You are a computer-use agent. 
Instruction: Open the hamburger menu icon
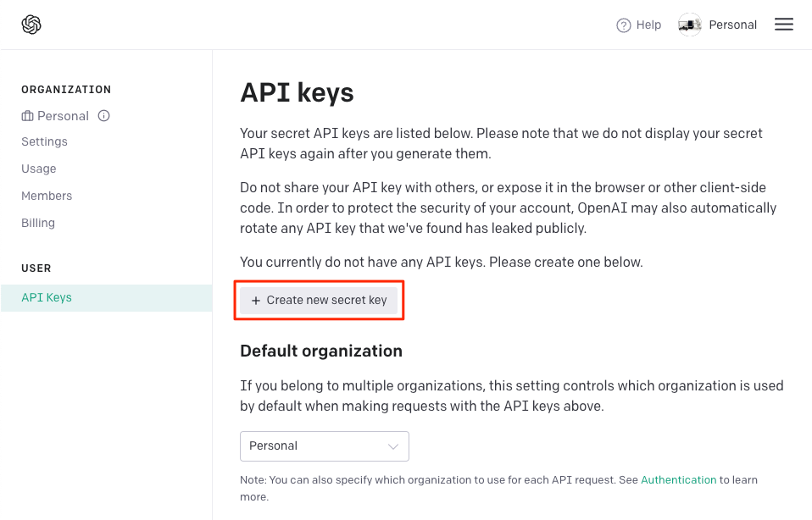[783, 25]
